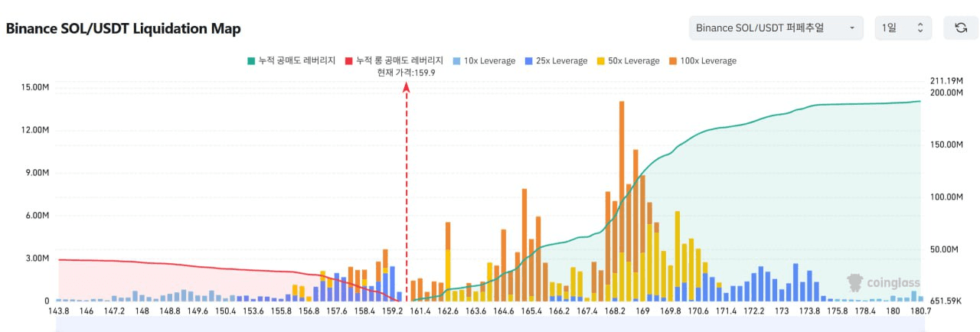Image resolution: width=980 pixels, height=332 pixels.
Task: Click the dark blue 25x Leverage swatch
Action: [x=528, y=60]
